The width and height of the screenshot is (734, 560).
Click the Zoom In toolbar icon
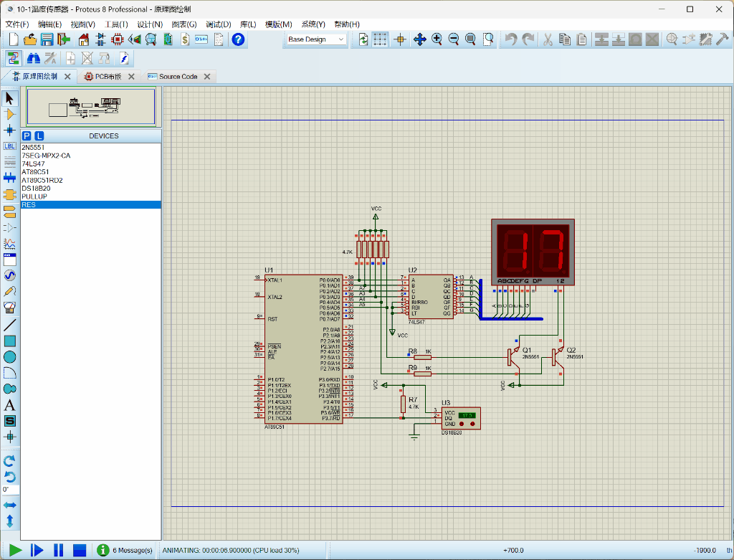point(437,39)
